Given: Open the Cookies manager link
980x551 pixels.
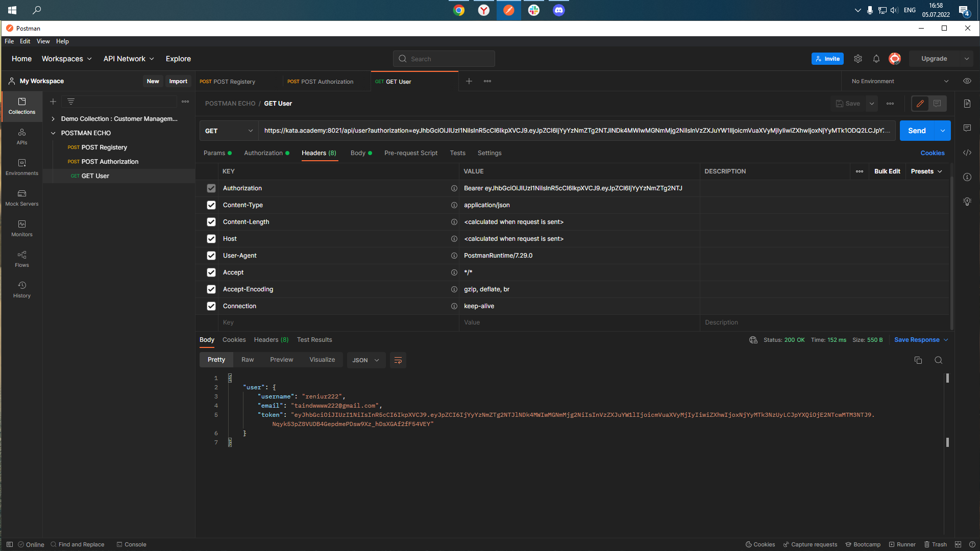Looking at the screenshot, I should [932, 153].
